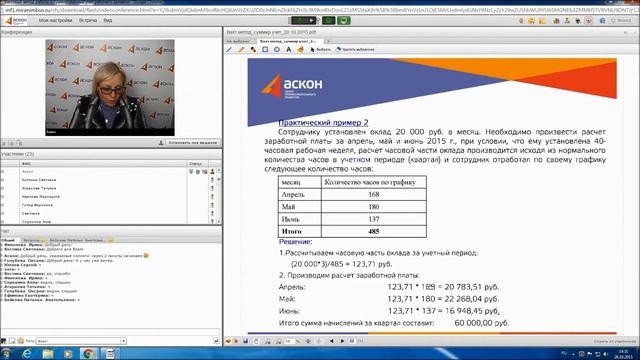Select the orange highlighter marker tool
Viewport: 640px width, 360px height.
pyautogui.click(x=241, y=49)
